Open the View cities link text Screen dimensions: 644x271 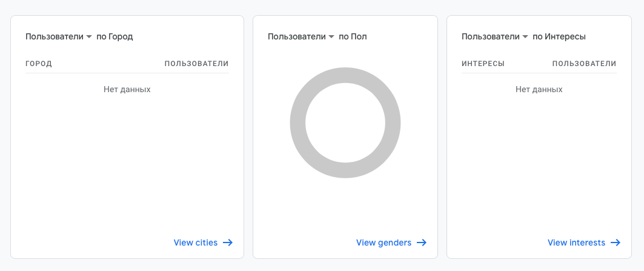point(195,243)
